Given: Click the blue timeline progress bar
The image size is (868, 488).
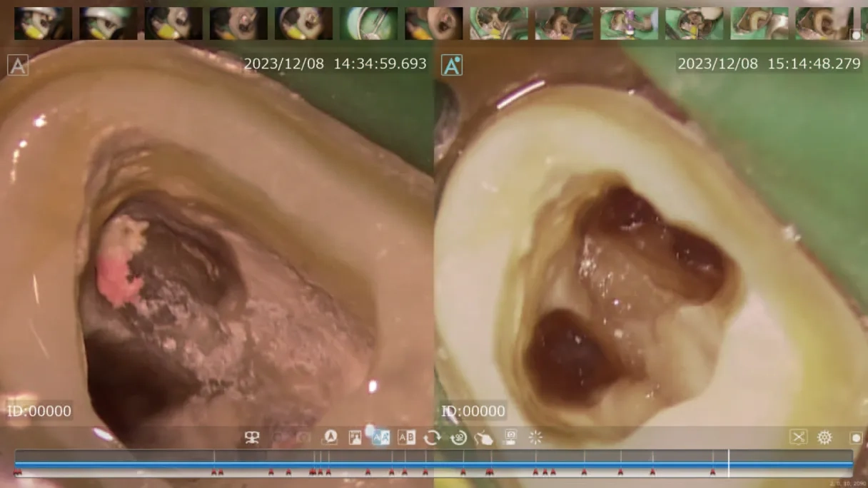Looking at the screenshot, I should pos(428,464).
